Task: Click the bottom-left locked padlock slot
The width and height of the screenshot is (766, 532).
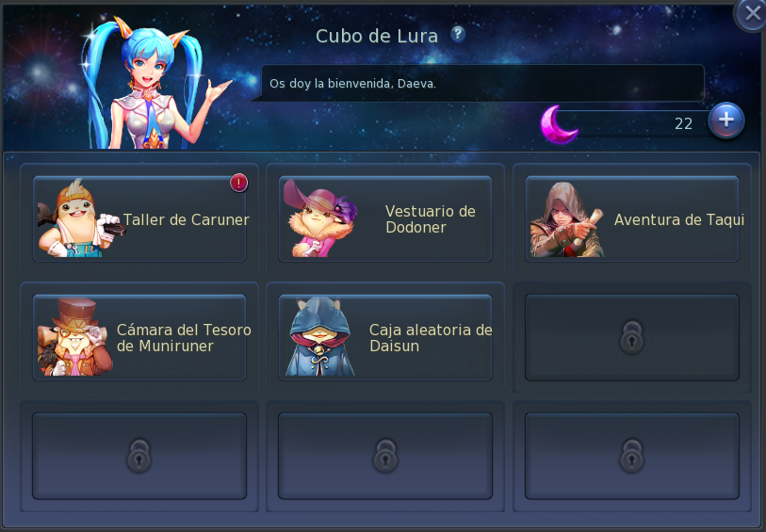Action: 139,456
